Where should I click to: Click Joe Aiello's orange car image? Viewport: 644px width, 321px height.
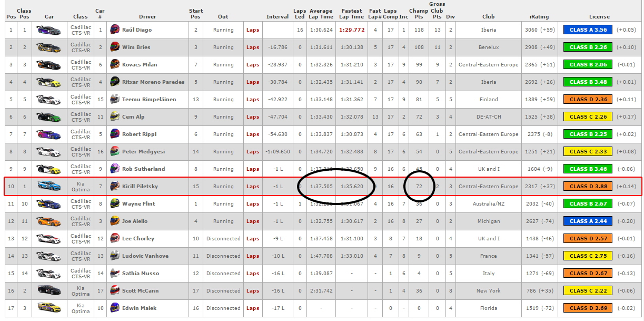pos(49,221)
